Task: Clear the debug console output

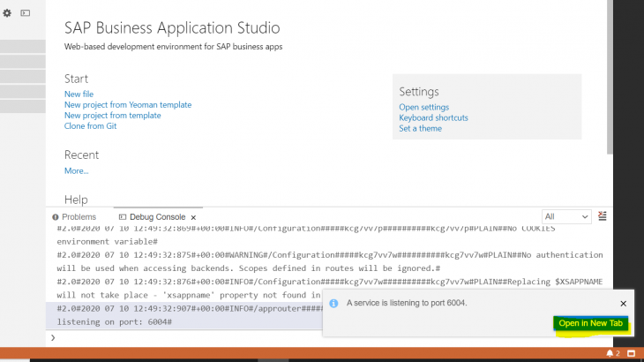Action: 603,216
